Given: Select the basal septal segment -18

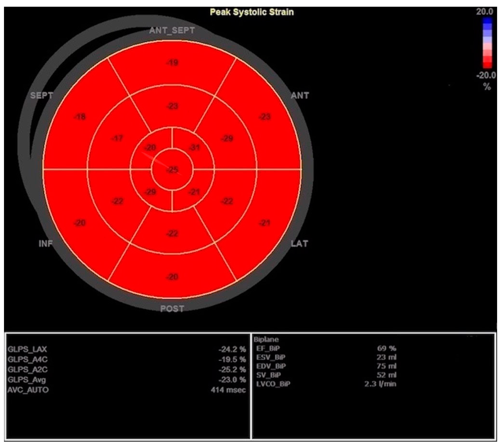Looking at the screenshot, I should point(80,117).
